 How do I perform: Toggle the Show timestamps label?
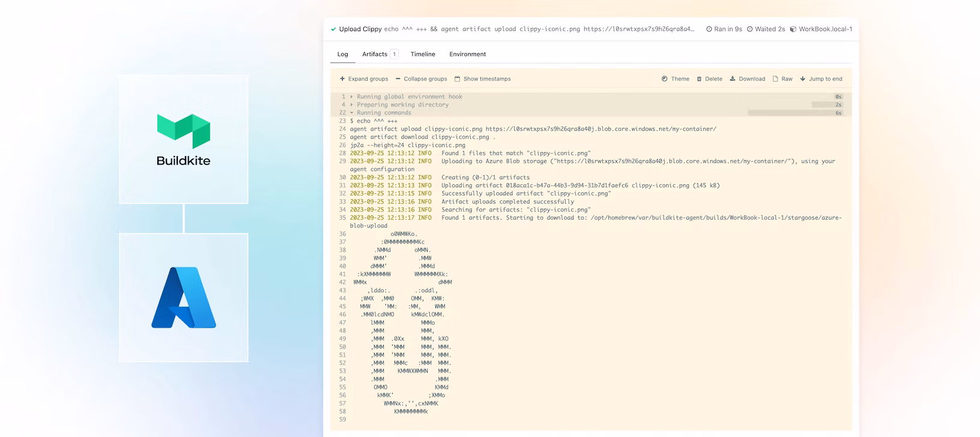point(487,79)
